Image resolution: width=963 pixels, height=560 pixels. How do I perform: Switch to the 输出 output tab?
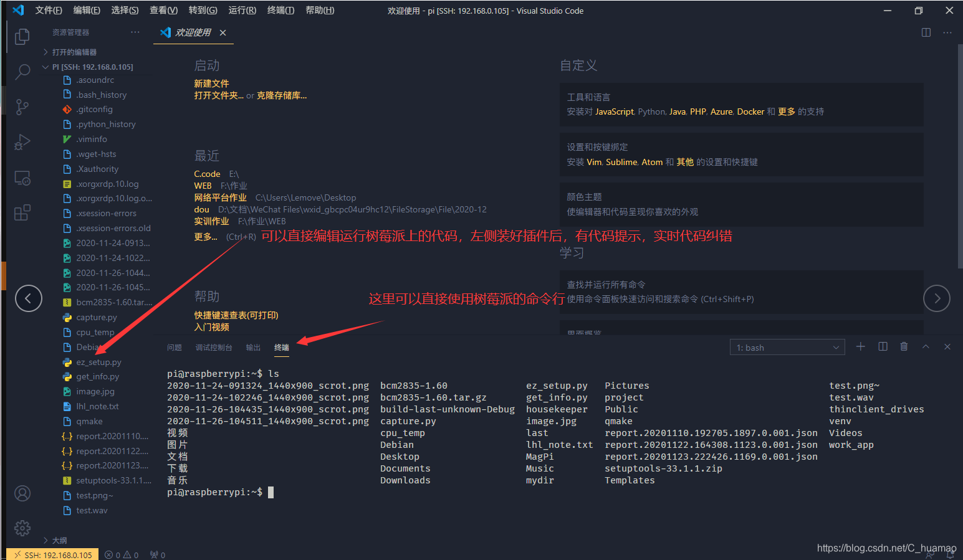pyautogui.click(x=253, y=348)
